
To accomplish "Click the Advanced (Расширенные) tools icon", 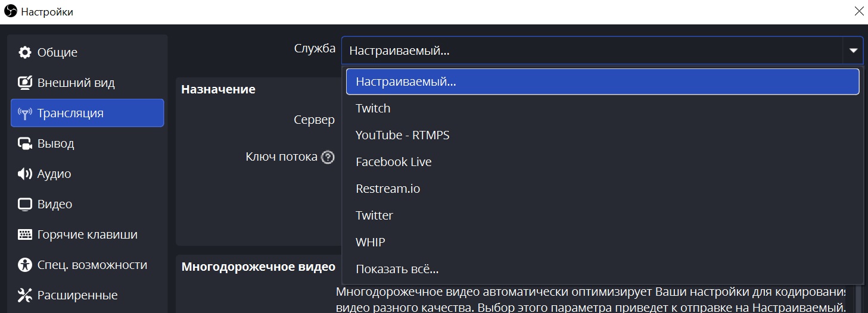I will tap(25, 295).
